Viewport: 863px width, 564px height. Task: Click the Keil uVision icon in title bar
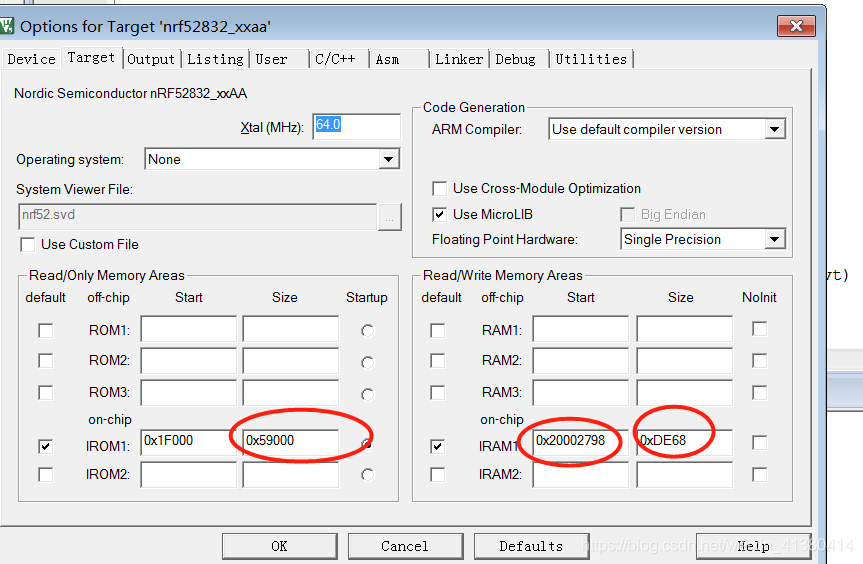6,26
